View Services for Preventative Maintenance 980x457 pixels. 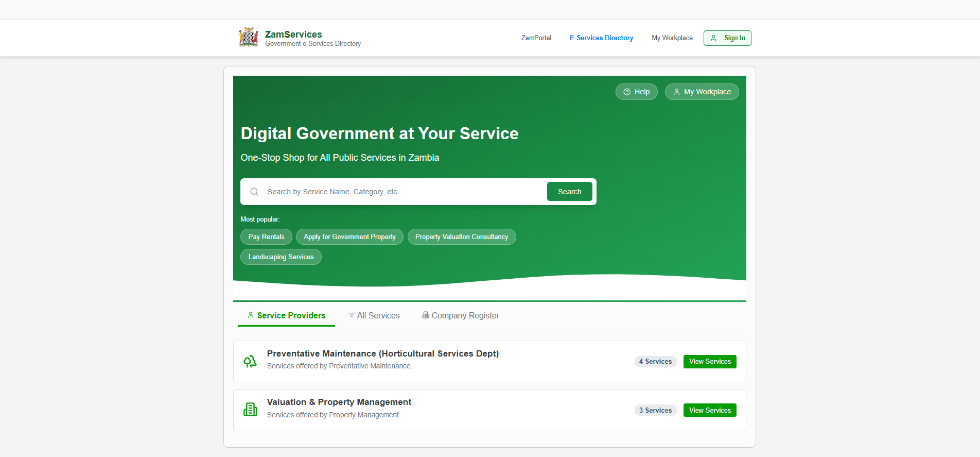[x=710, y=362]
